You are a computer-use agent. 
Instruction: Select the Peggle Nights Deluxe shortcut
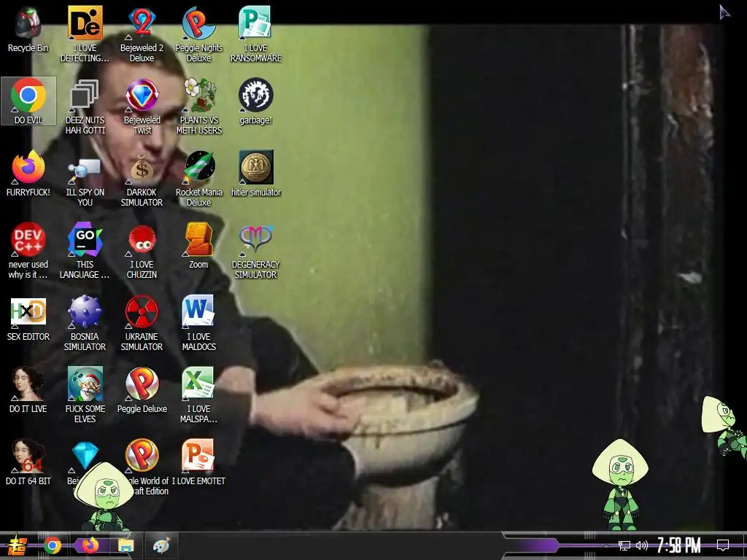198,34
